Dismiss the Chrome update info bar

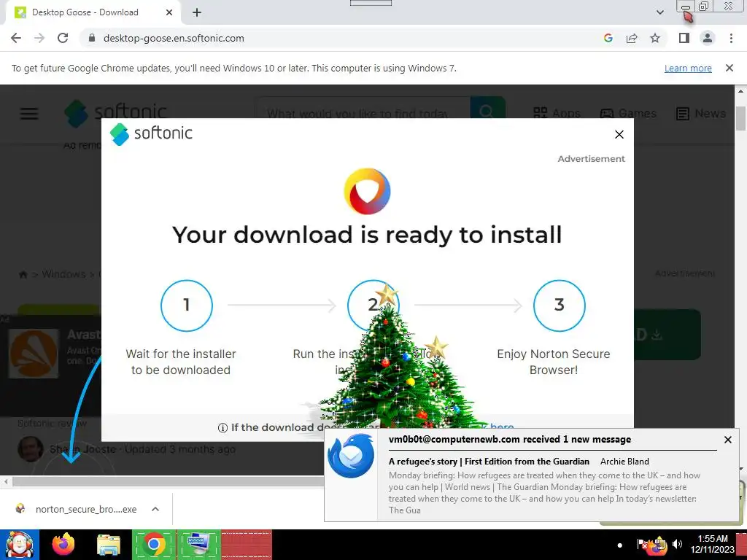[729, 68]
